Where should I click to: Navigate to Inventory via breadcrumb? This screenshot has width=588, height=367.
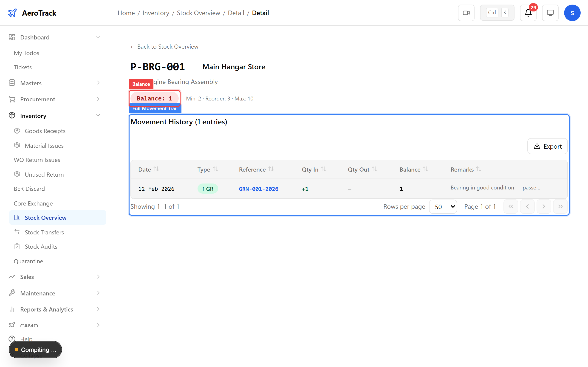point(156,13)
